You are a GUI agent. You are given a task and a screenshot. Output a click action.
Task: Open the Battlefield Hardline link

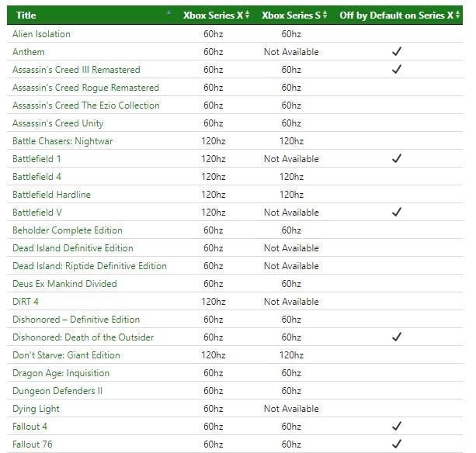[x=51, y=195]
